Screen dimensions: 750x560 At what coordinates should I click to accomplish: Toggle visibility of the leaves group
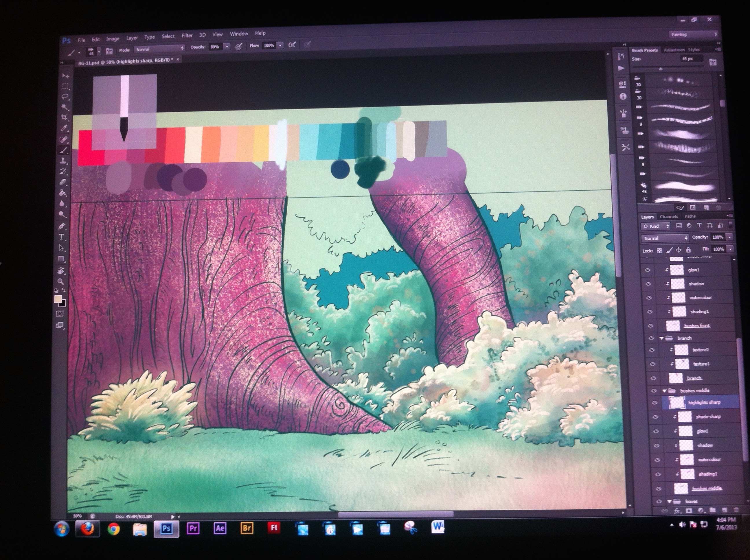coord(659,501)
